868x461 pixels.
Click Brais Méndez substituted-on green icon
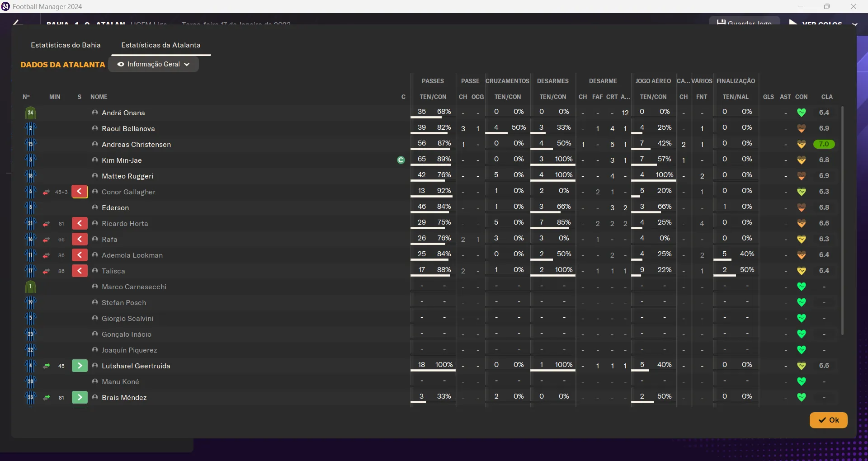(x=80, y=397)
